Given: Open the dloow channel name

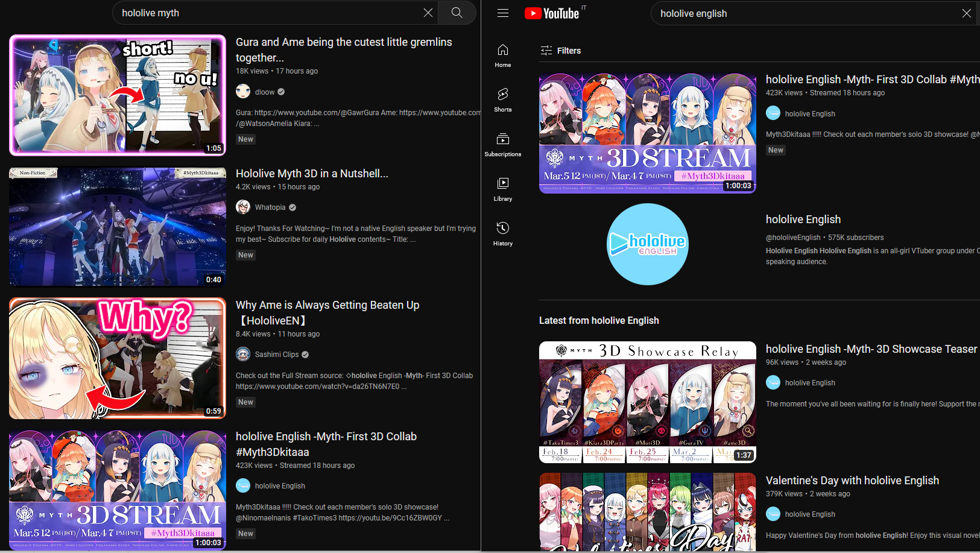Looking at the screenshot, I should coord(265,92).
